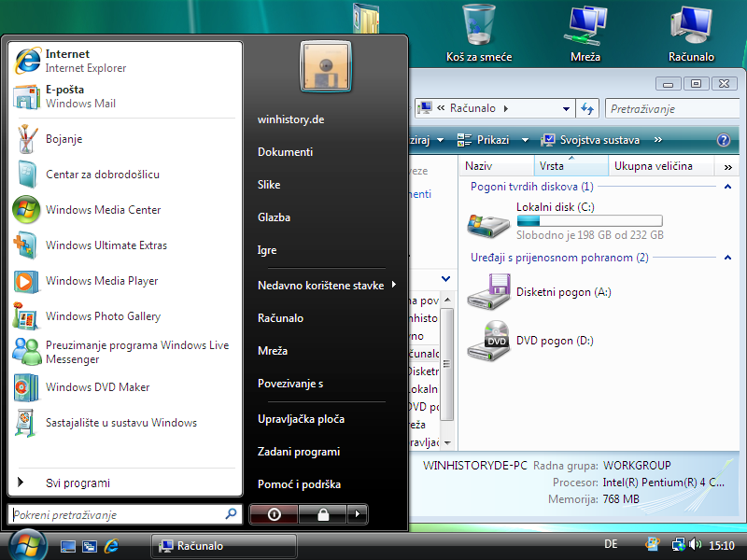The image size is (747, 560).
Task: Expand Nedavno korištene stavke submenu
Action: click(x=327, y=286)
